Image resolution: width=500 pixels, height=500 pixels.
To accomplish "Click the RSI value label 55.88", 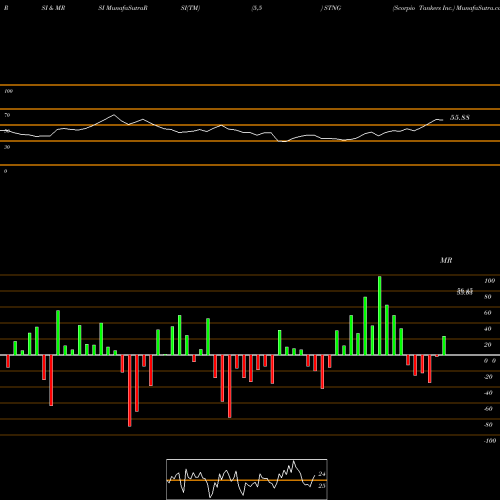I will [x=460, y=118].
